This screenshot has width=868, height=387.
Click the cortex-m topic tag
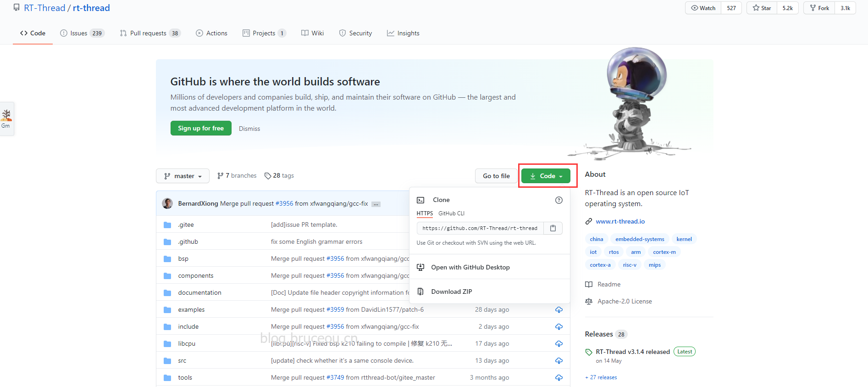[664, 252]
